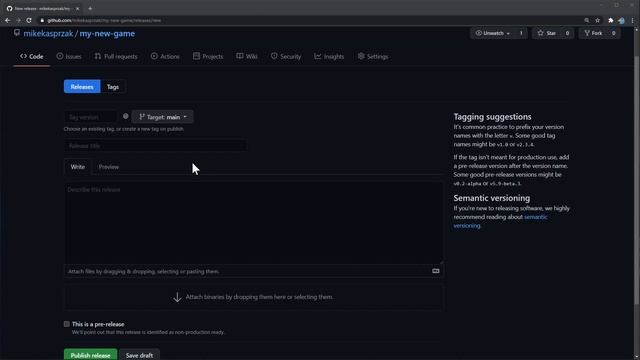Open mikekasprzak user profile link
The height and width of the screenshot is (360, 640).
coord(48,33)
